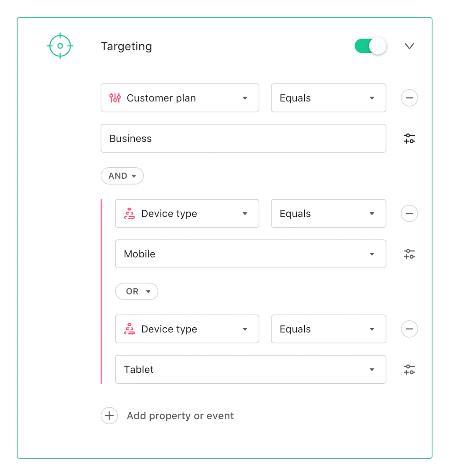Click the plus icon to add condition
The width and height of the screenshot is (450, 476).
click(x=109, y=416)
